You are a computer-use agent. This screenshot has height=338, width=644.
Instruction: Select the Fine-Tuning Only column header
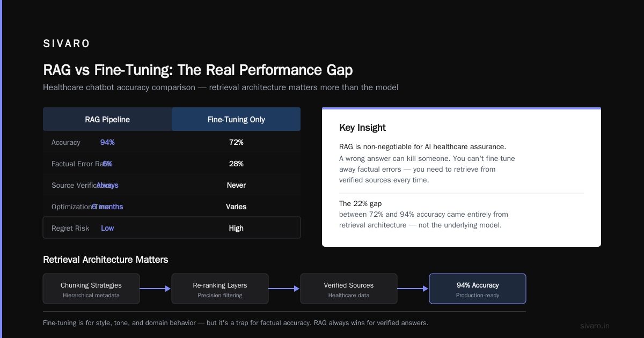236,119
